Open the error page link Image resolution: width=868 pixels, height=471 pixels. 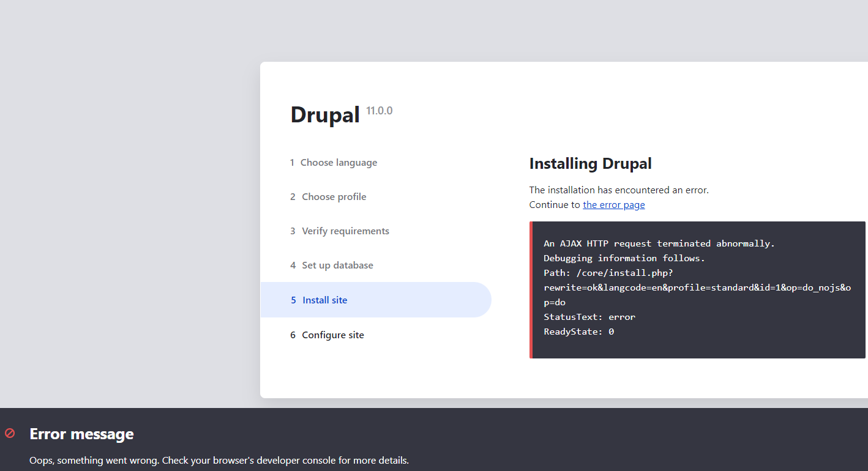click(613, 204)
